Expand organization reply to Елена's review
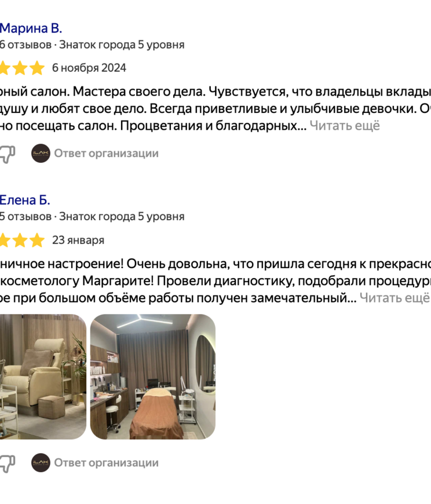Image resolution: width=431 pixels, height=504 pixels. (x=107, y=462)
